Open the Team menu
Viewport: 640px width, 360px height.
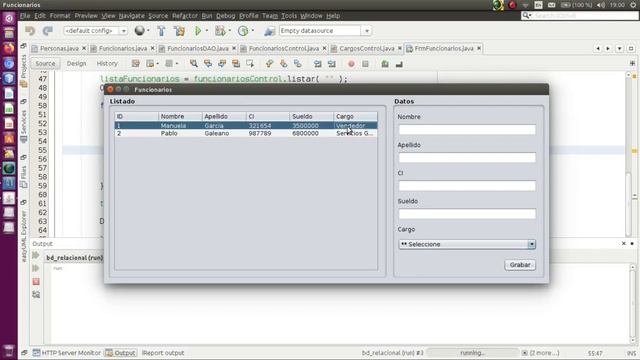(270, 16)
